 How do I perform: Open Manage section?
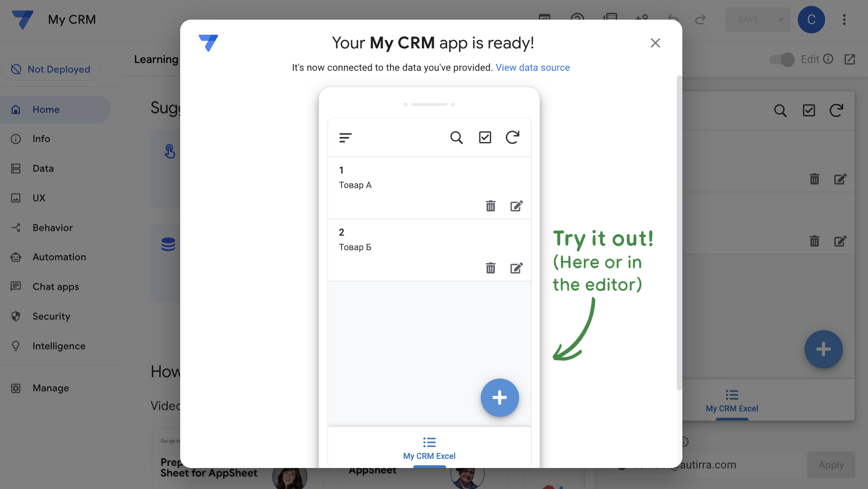pyautogui.click(x=55, y=388)
